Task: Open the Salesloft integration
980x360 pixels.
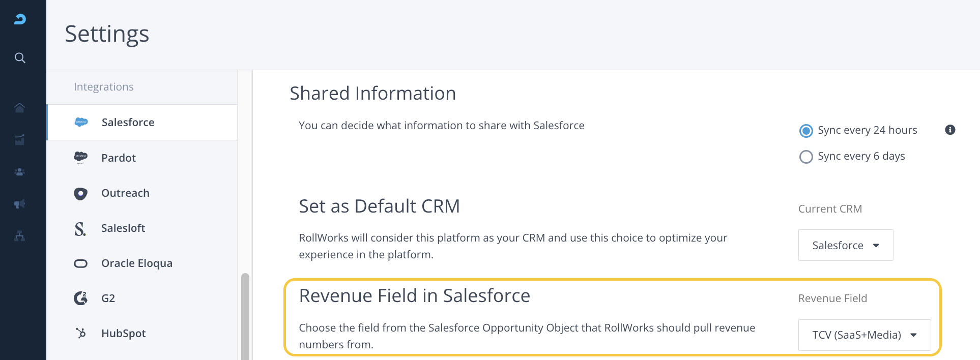Action: tap(123, 228)
